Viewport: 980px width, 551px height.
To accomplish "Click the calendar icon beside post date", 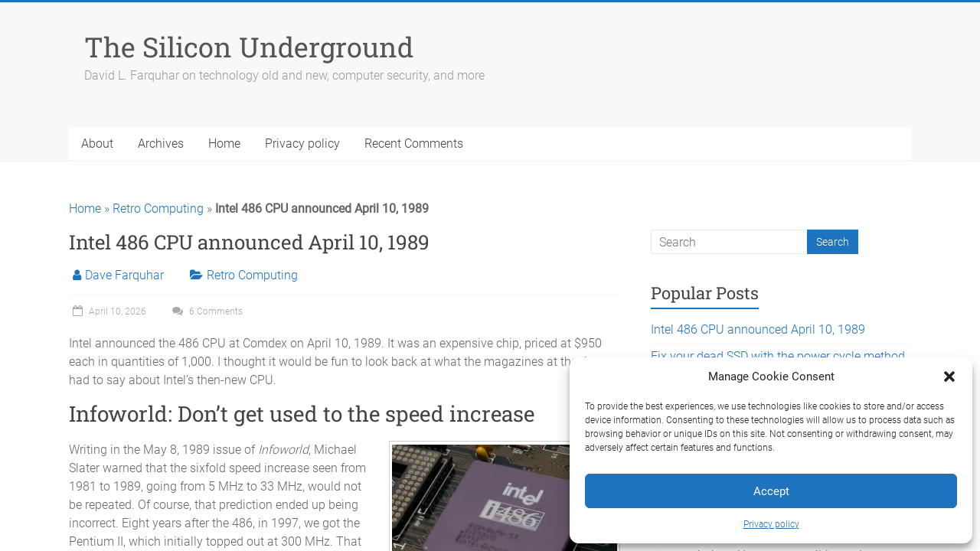I will [77, 311].
